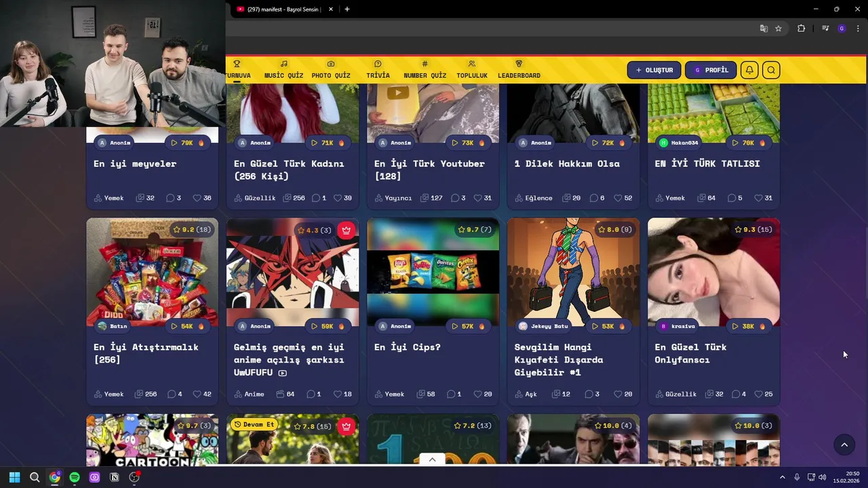Click the 9.3 rating on Onlyfanscı card
Screen dimensions: 868x488
[753, 230]
